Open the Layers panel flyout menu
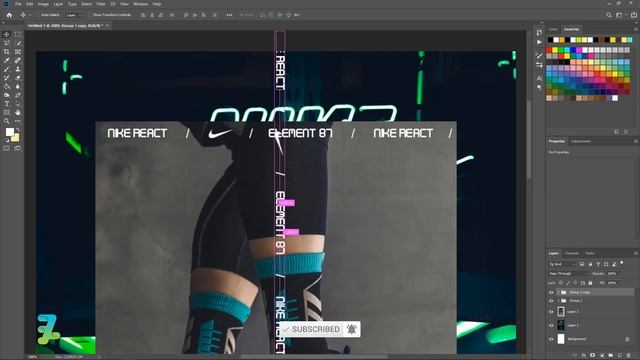 (x=636, y=253)
